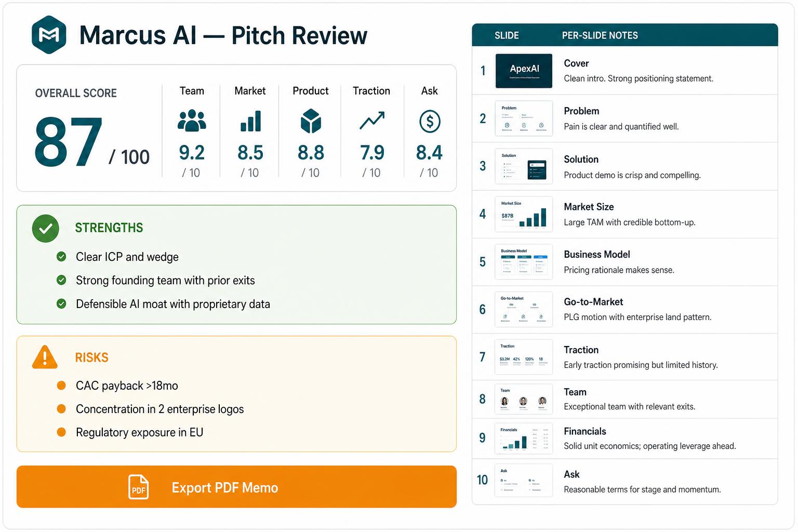Click the Marcus AI hexagon logo

pos(49,35)
